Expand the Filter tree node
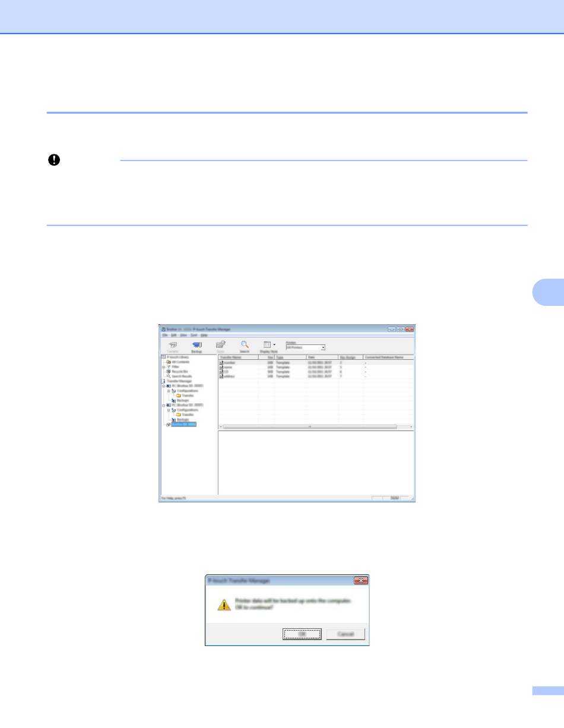The image size is (564, 728). point(163,367)
